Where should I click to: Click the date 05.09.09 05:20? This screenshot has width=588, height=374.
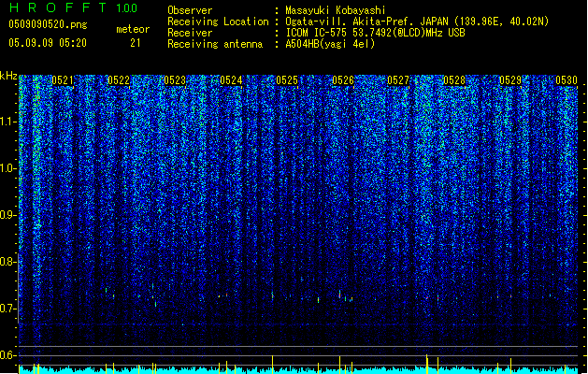[x=48, y=43]
